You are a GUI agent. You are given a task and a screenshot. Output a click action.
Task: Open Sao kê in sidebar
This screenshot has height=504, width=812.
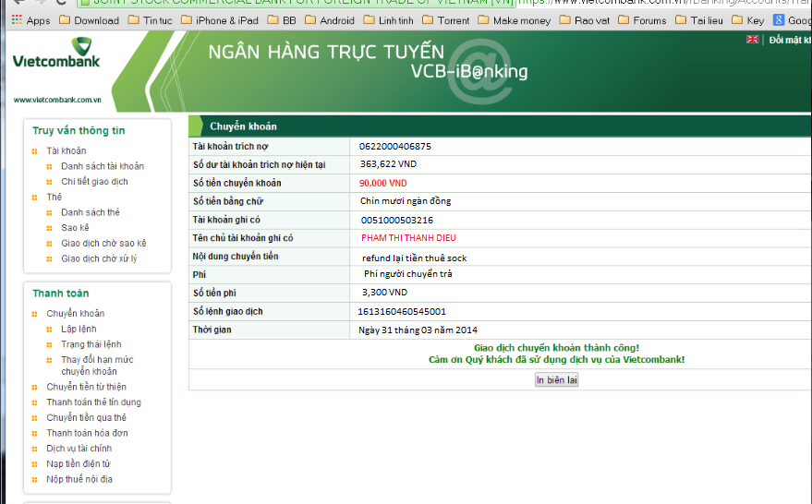[75, 228]
